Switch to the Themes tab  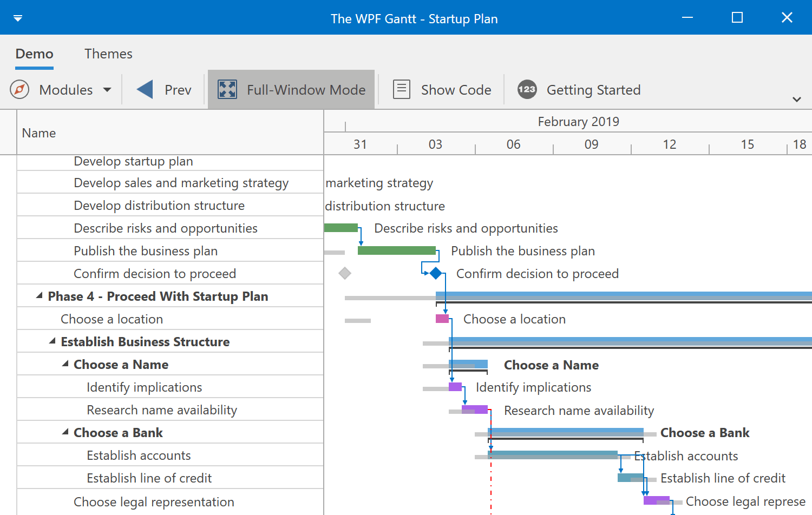click(108, 54)
